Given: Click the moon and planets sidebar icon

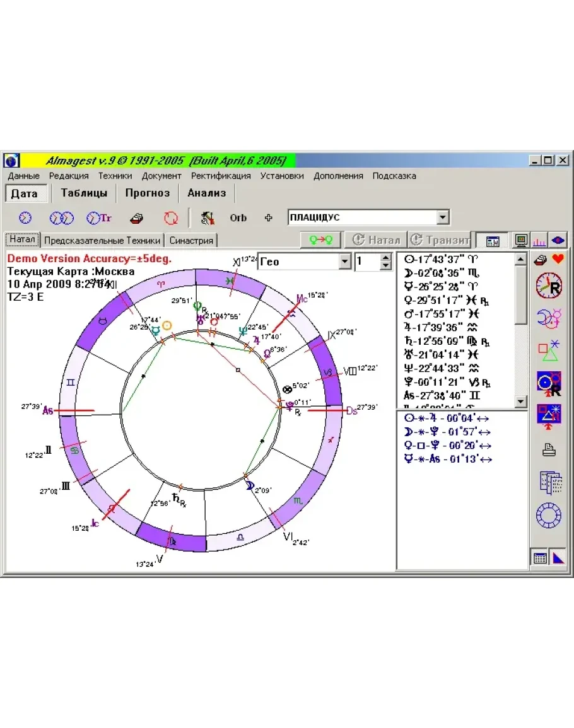Looking at the screenshot, I should [x=548, y=317].
